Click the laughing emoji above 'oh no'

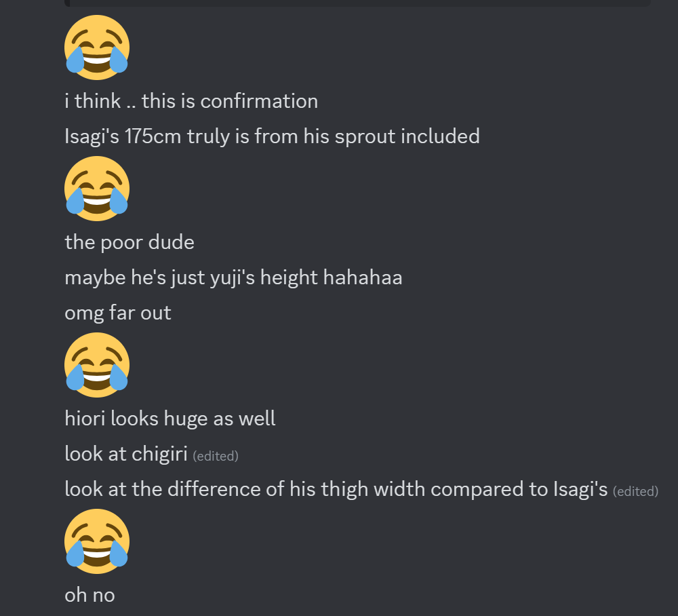(97, 541)
